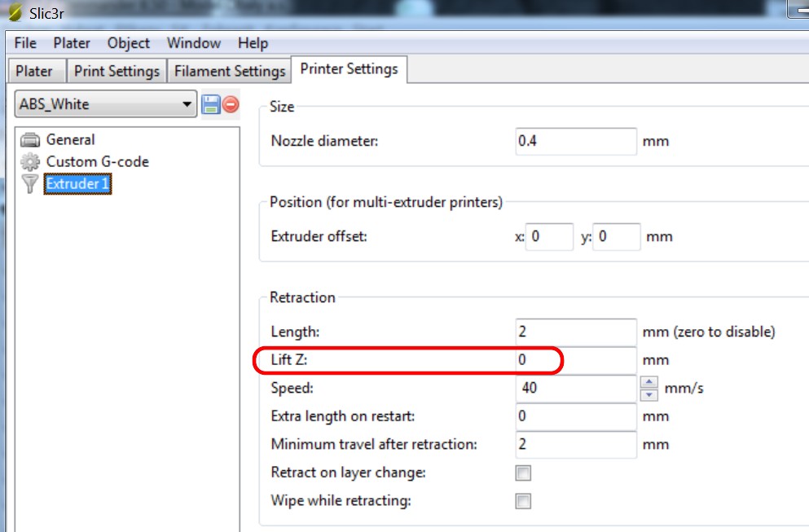The height and width of the screenshot is (532, 809).
Task: Click the Custom G-code gear icon
Action: [x=30, y=161]
